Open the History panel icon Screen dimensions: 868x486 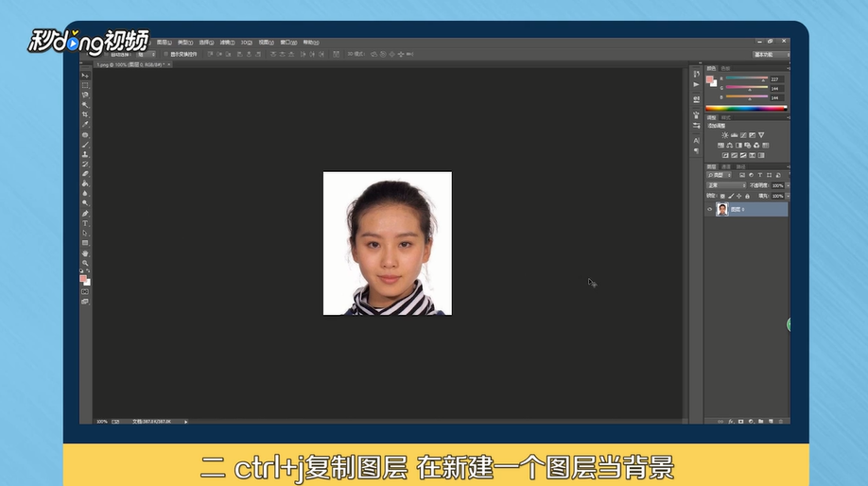tap(697, 74)
